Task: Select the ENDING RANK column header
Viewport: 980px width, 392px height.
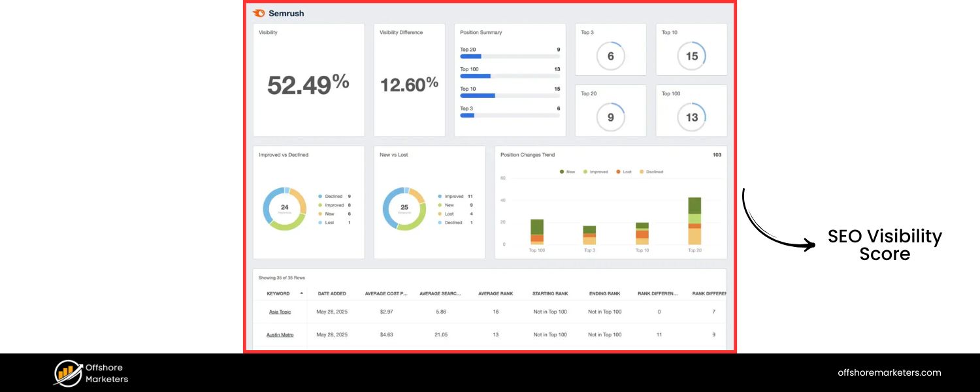Action: tap(604, 293)
